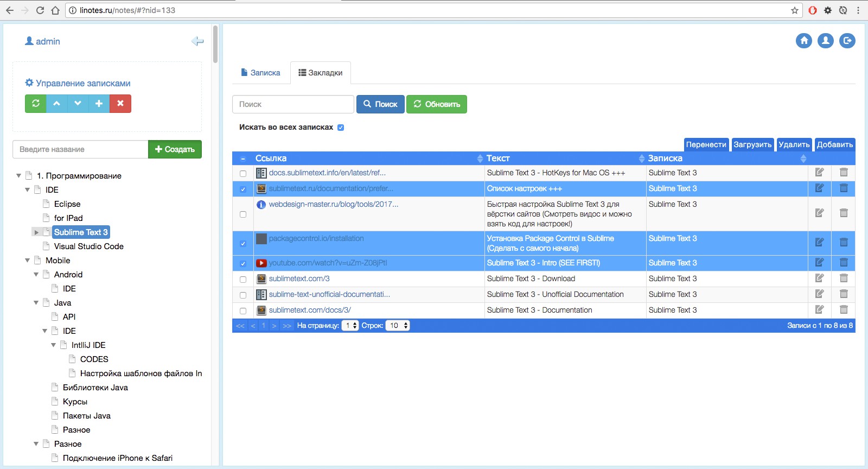Collapse the Java tree node
868x469 pixels.
[x=36, y=303]
